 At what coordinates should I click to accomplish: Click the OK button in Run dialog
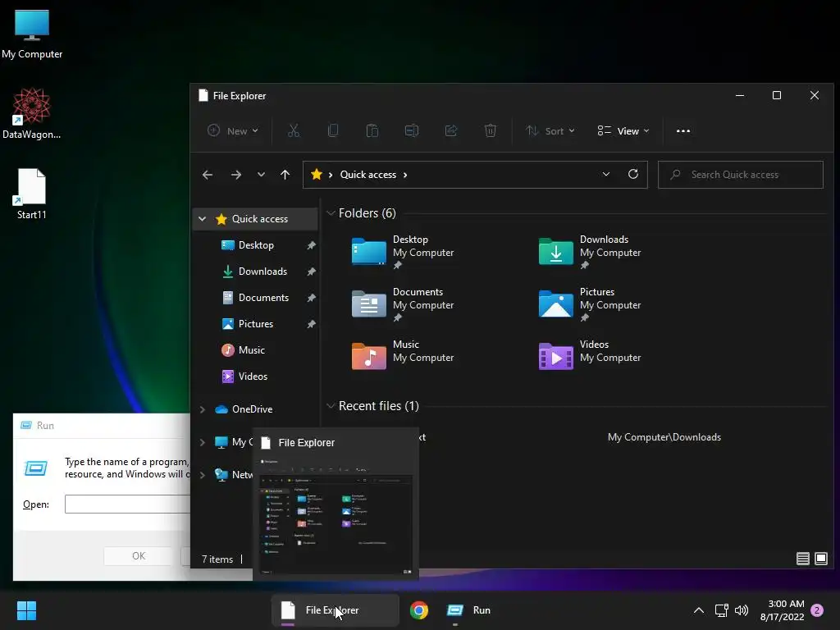point(138,556)
